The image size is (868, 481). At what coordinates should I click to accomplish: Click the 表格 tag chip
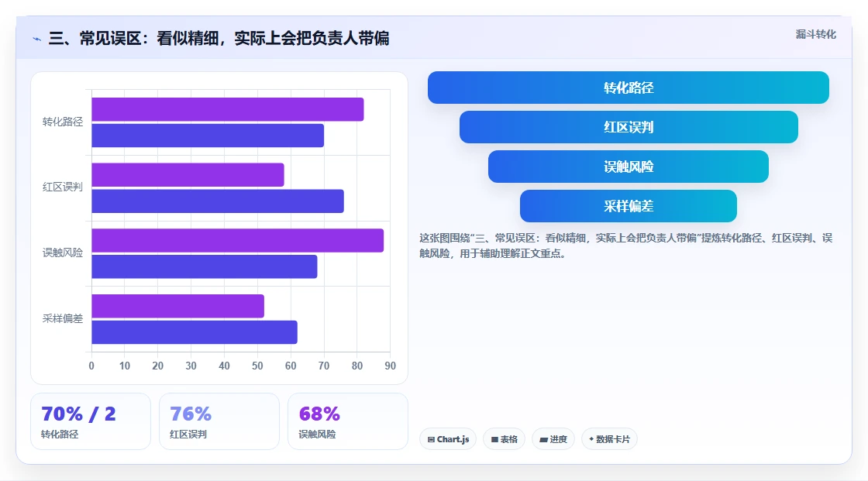point(505,439)
